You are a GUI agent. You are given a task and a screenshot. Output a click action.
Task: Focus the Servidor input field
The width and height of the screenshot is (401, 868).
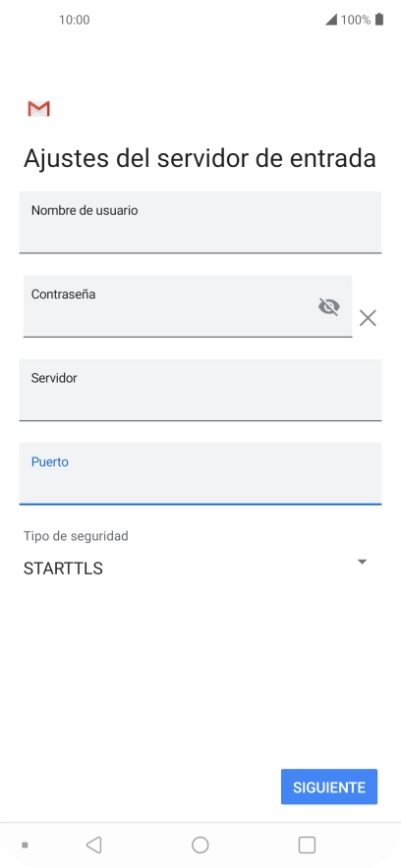(x=200, y=390)
